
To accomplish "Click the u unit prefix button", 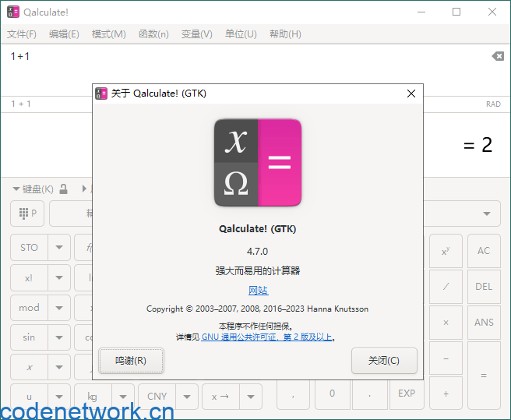I will point(29,397).
